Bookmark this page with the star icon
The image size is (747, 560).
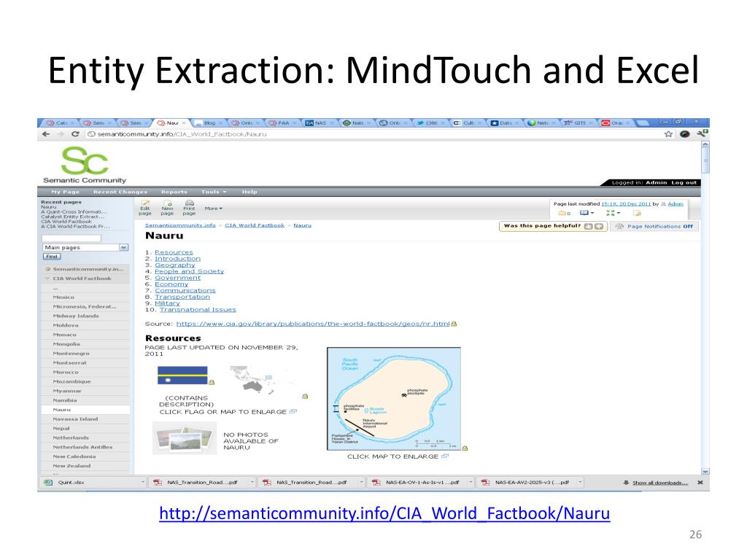pos(668,134)
